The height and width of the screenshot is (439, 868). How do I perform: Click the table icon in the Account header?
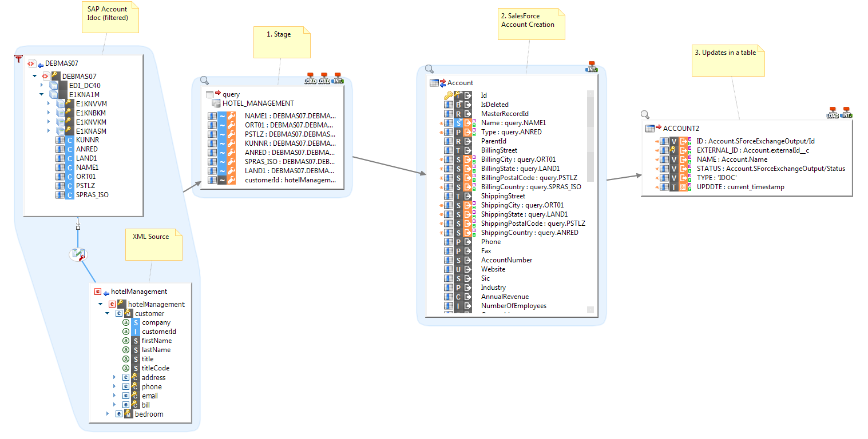[434, 83]
